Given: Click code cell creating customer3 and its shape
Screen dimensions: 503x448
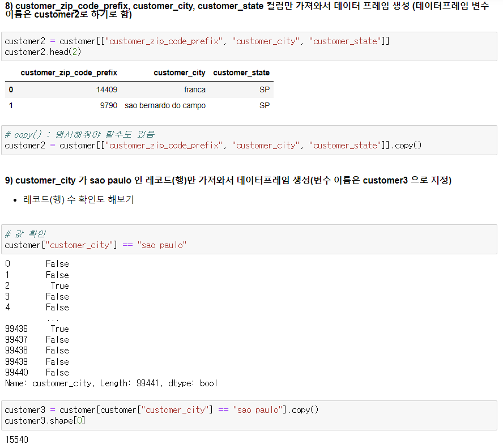Looking at the screenshot, I should [x=249, y=415].
